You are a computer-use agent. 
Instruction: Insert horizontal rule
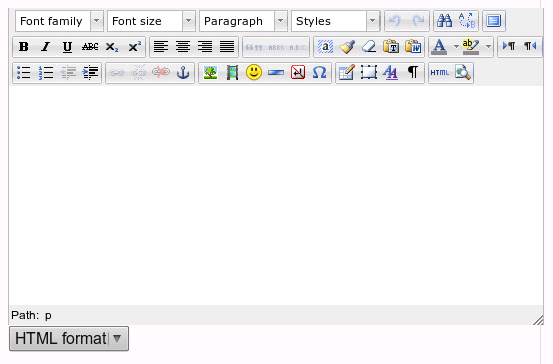276,73
